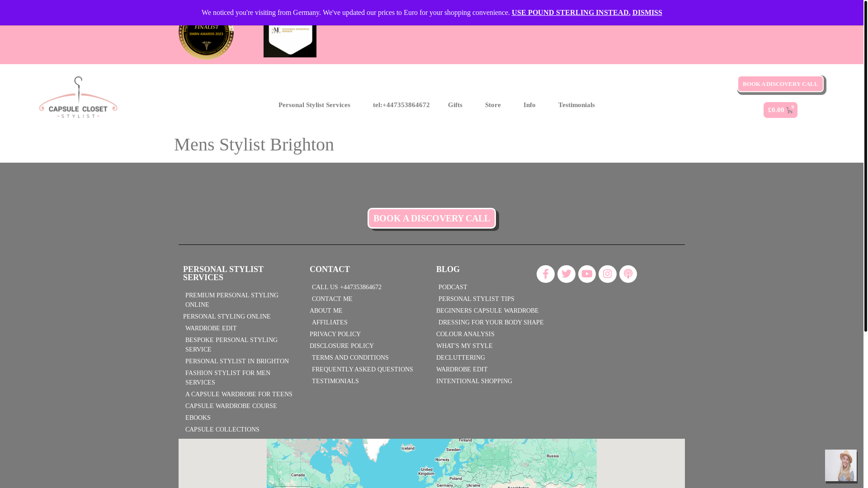Switch prices via Use Pound Sterling Instead
The image size is (868, 488).
tap(571, 13)
